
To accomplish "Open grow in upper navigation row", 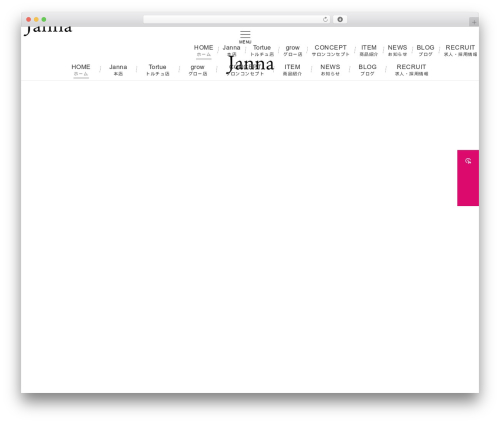I will pos(292,51).
